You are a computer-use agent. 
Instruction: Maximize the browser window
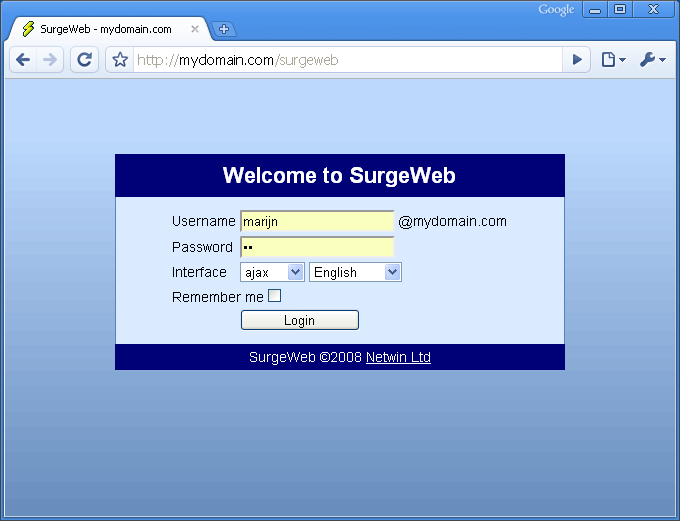pos(621,10)
